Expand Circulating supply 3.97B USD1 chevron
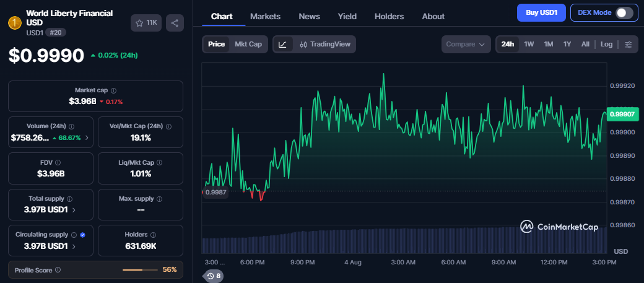The image size is (644, 283). pos(74,246)
